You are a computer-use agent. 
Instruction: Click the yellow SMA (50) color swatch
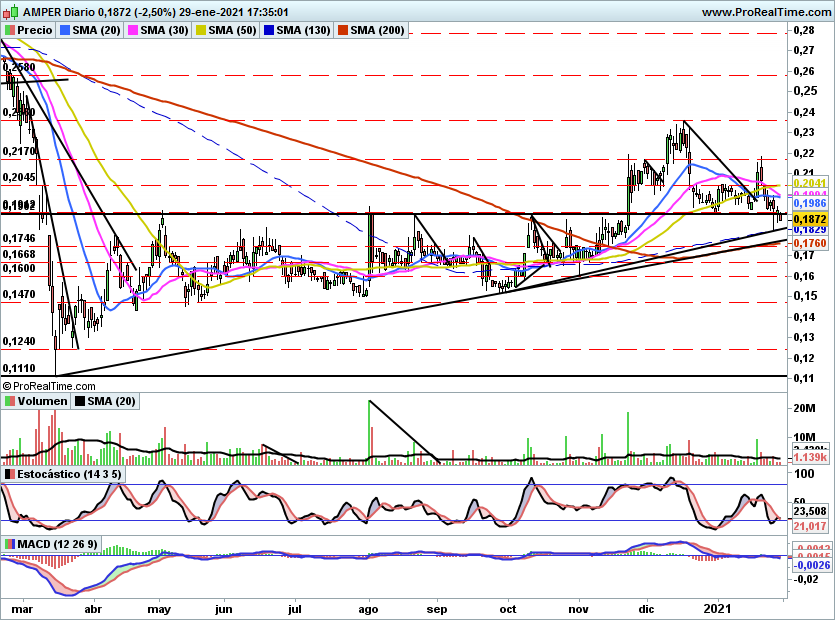(201, 30)
